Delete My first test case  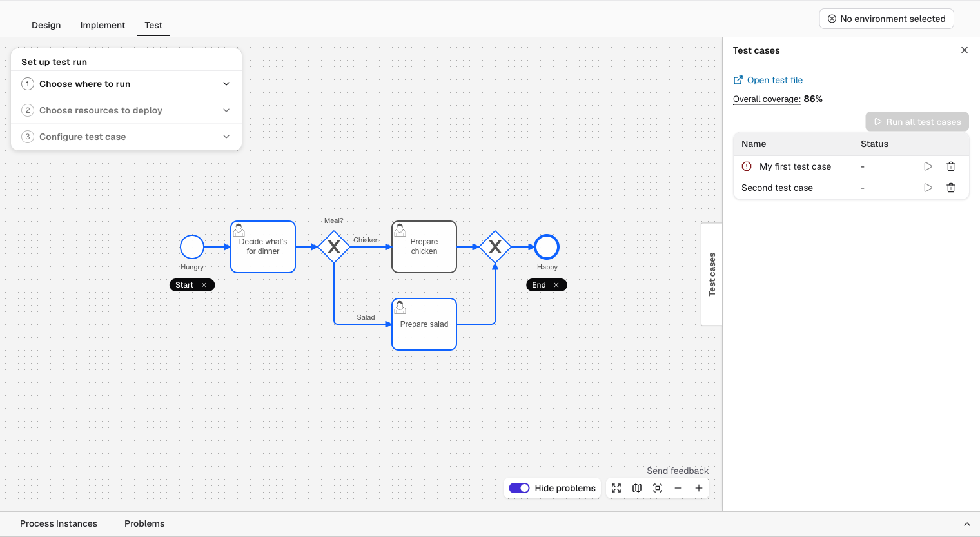click(950, 166)
